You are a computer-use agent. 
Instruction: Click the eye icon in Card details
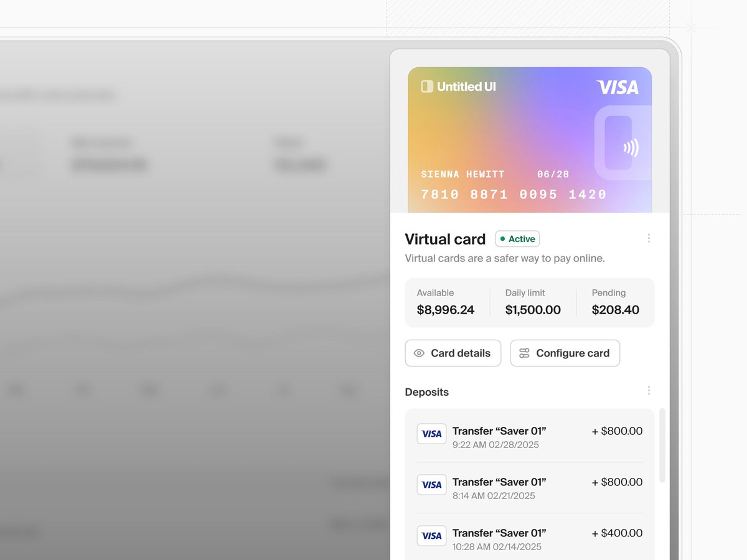(419, 353)
